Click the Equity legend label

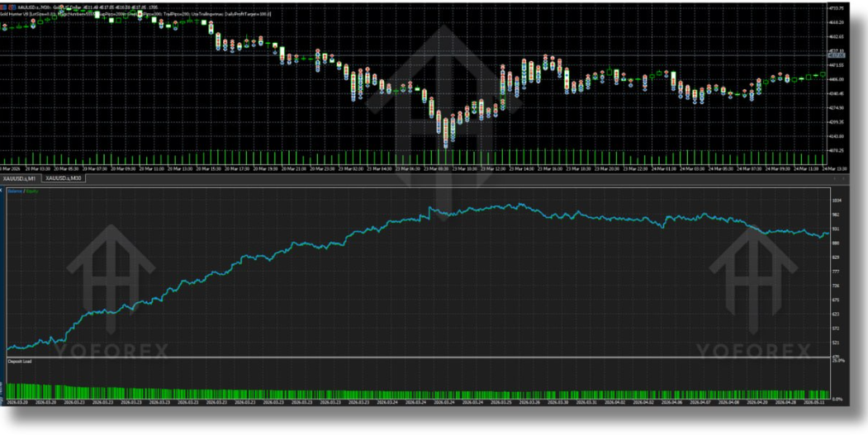click(x=31, y=191)
